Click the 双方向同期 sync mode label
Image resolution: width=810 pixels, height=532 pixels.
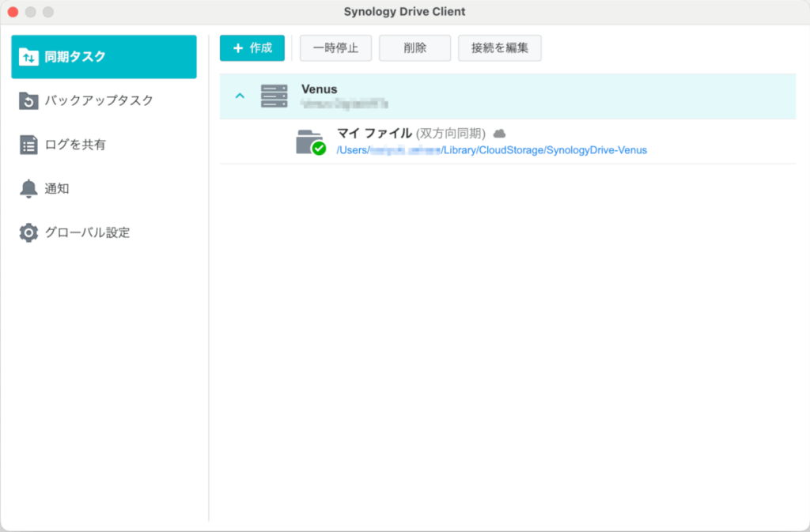[x=450, y=134]
